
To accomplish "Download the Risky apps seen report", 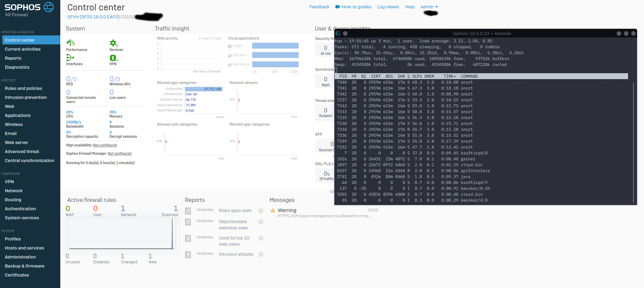I will tap(261, 211).
